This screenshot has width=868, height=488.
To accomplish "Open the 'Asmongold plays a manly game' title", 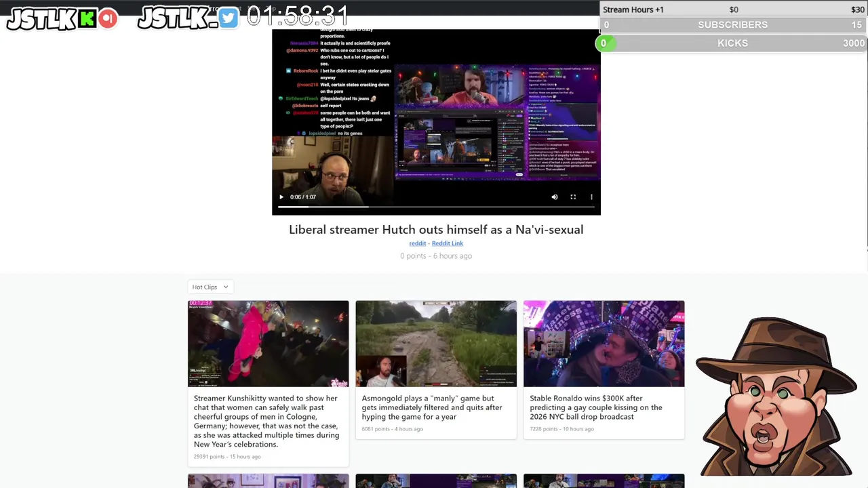I will click(x=432, y=407).
